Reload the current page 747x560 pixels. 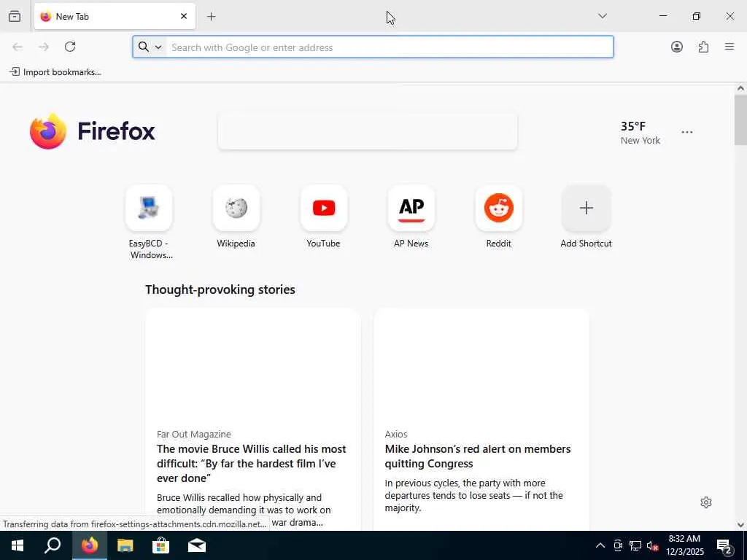[x=70, y=47]
